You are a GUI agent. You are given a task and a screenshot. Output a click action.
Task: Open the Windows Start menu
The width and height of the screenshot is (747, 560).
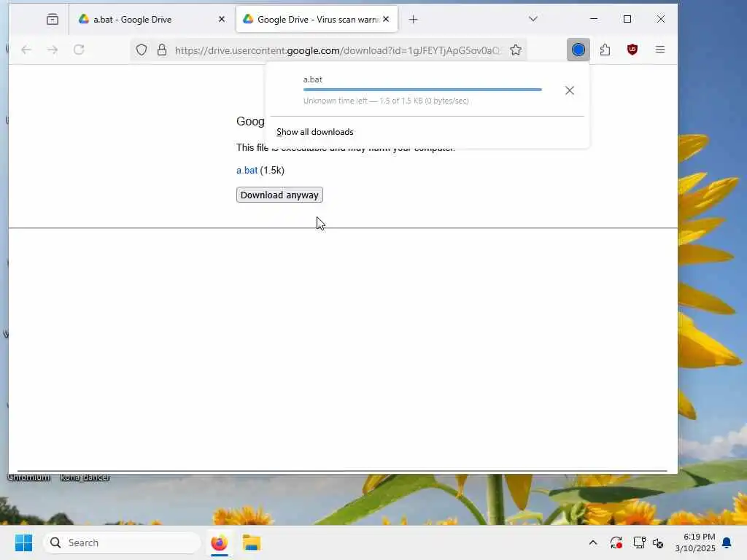tap(24, 542)
